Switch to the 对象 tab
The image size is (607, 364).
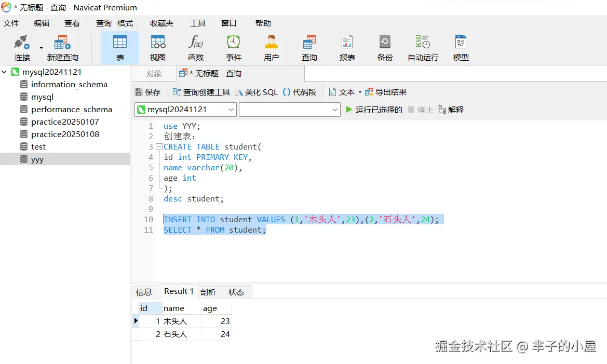click(154, 74)
